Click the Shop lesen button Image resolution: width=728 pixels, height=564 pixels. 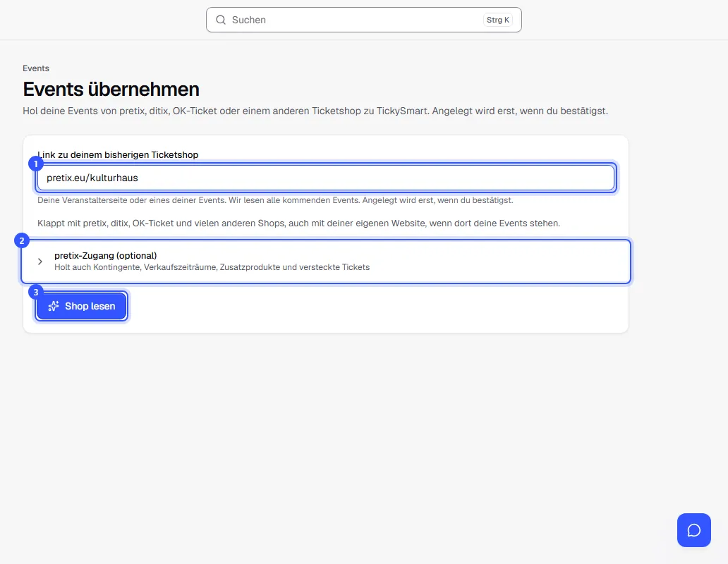[x=81, y=306]
